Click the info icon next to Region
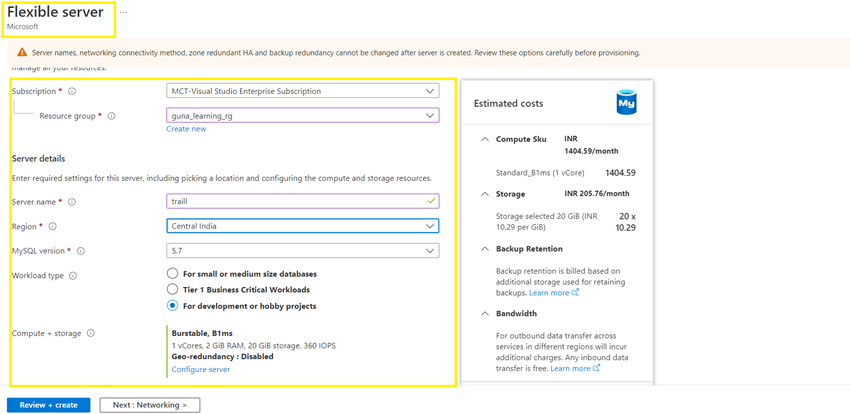The height and width of the screenshot is (414, 850). coord(53,227)
